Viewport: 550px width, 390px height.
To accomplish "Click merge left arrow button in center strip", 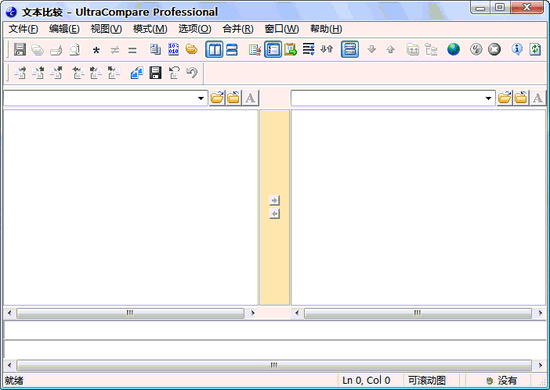I will [274, 213].
